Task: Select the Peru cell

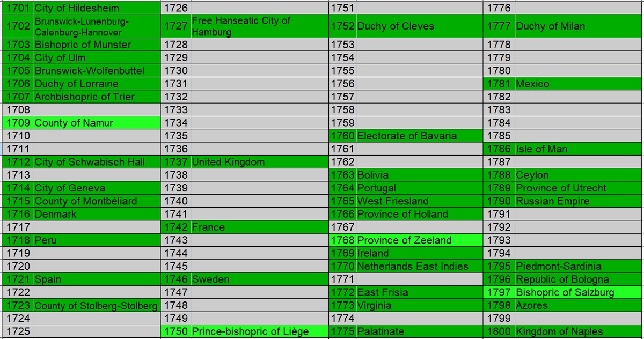Action: click(x=97, y=240)
